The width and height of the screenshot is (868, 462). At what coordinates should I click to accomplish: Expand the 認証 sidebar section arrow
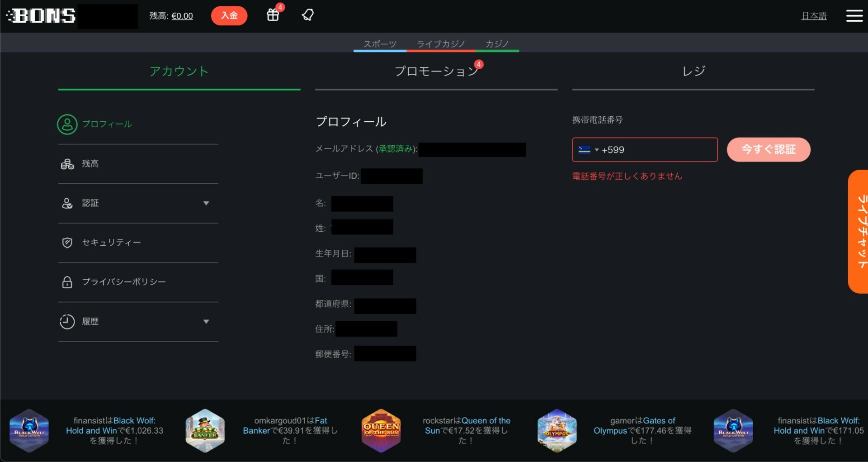[206, 203]
